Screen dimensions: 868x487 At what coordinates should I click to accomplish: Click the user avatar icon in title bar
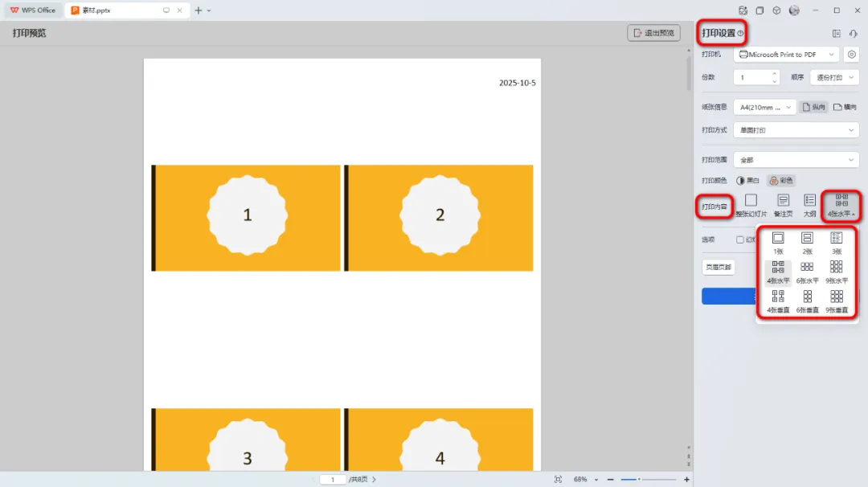794,10
